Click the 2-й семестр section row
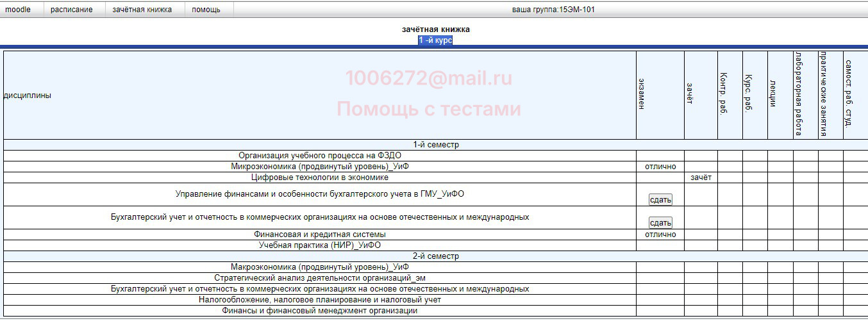The width and height of the screenshot is (868, 321). point(435,256)
